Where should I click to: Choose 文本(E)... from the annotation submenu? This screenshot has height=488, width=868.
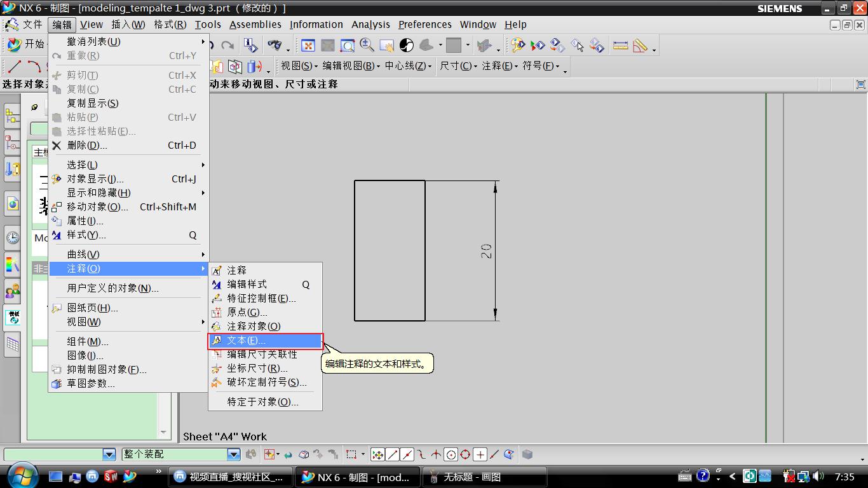click(x=266, y=341)
